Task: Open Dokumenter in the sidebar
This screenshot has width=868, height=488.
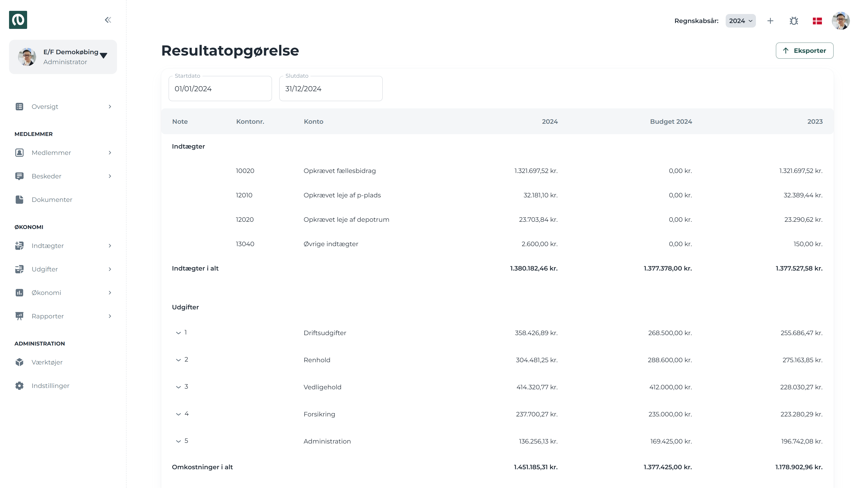Action: [63, 199]
